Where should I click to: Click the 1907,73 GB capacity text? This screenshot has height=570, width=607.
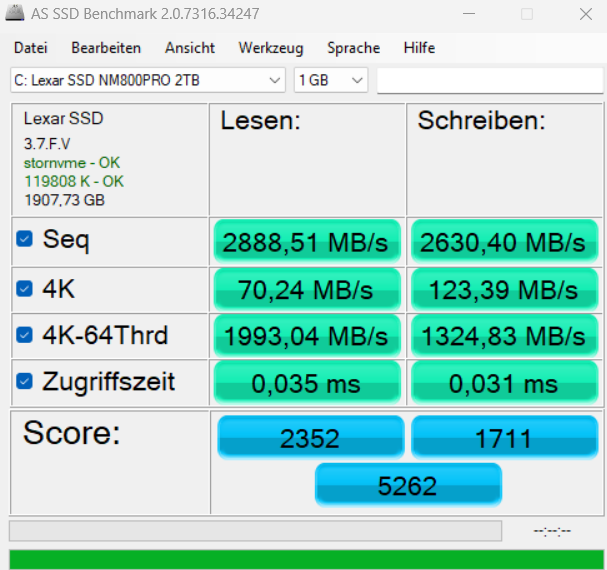pos(64,200)
